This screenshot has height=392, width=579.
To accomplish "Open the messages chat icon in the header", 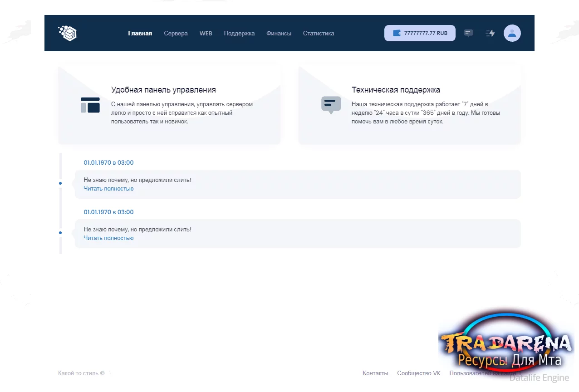I will (x=468, y=33).
